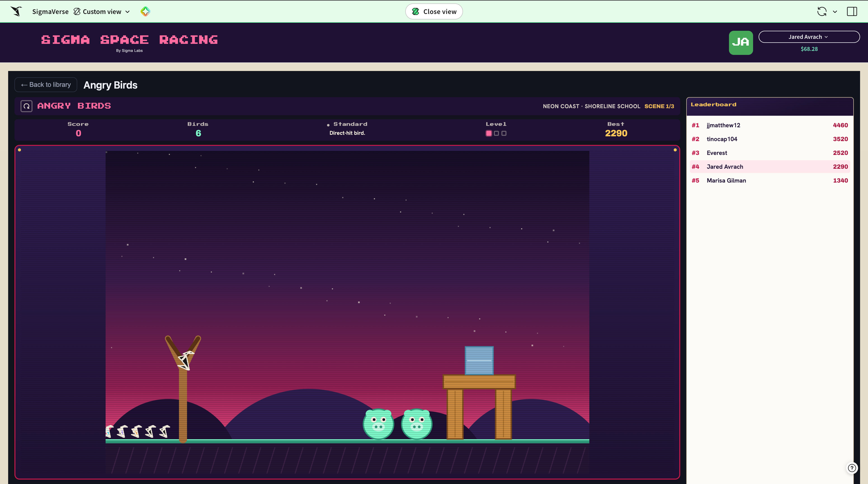Viewport: 868px width, 484px height.
Task: Click the SigmaVerse breadcrumb text
Action: pyautogui.click(x=50, y=12)
